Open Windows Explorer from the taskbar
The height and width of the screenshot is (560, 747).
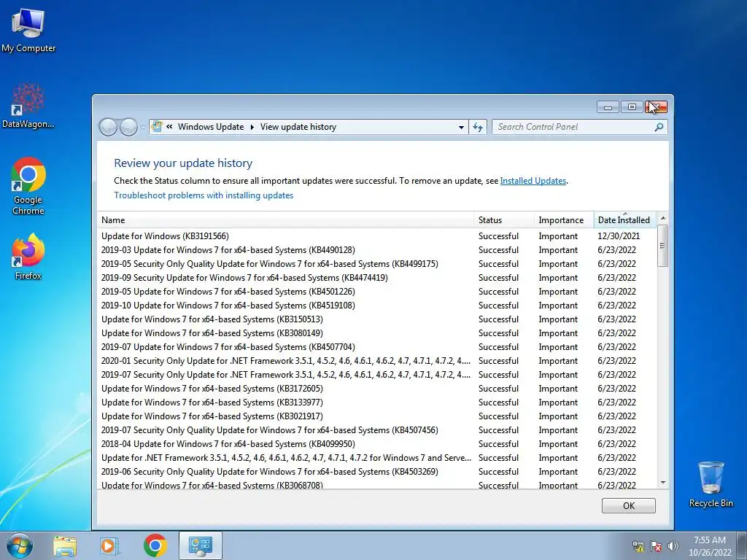65,545
